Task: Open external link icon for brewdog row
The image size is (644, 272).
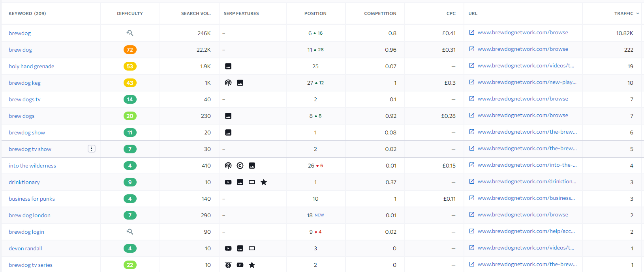Action: (471, 32)
